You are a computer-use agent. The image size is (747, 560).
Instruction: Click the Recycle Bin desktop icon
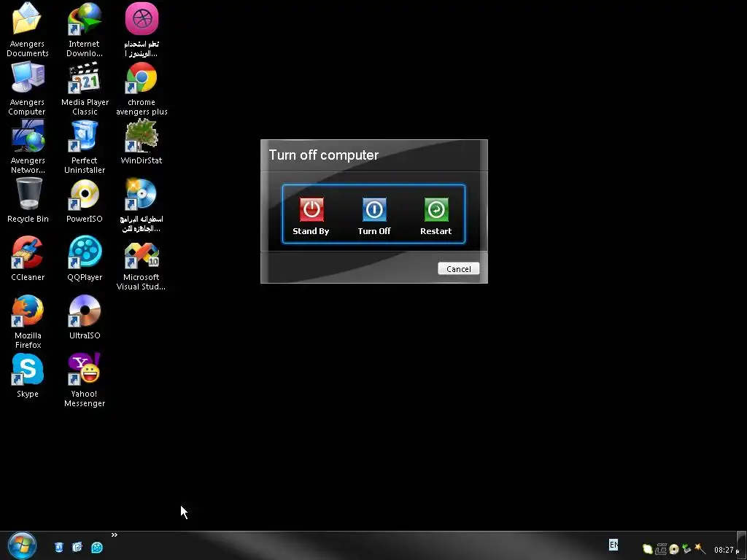tap(28, 194)
